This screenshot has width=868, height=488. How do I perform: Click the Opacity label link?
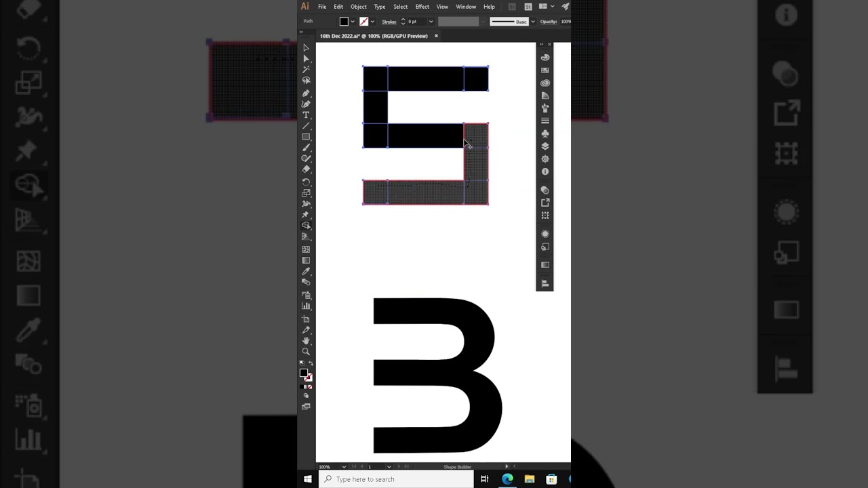549,22
